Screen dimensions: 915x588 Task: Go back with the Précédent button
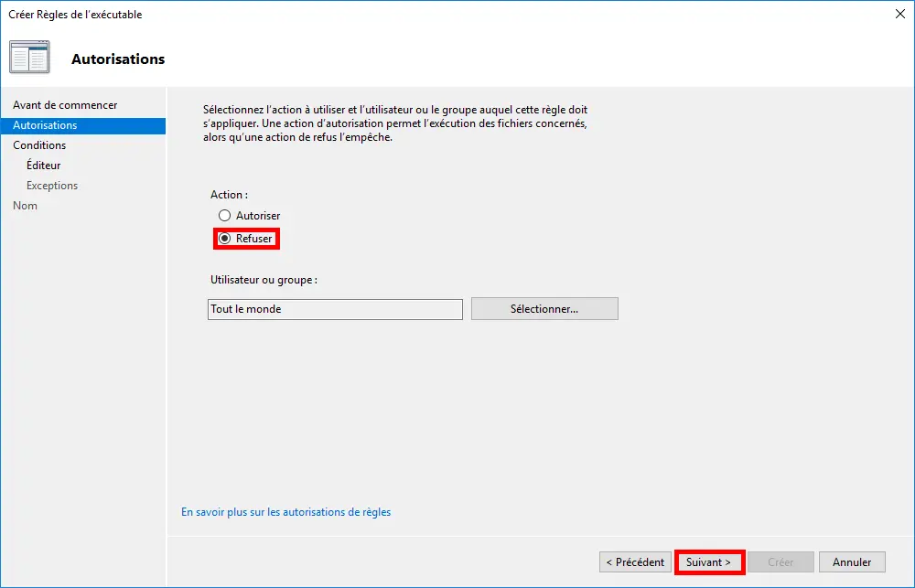[x=635, y=562]
